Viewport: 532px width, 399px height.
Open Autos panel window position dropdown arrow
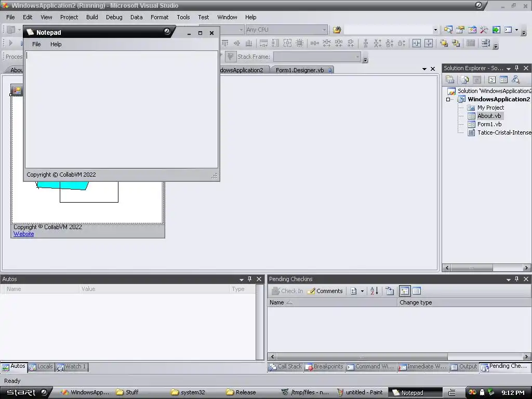pyautogui.click(x=242, y=280)
